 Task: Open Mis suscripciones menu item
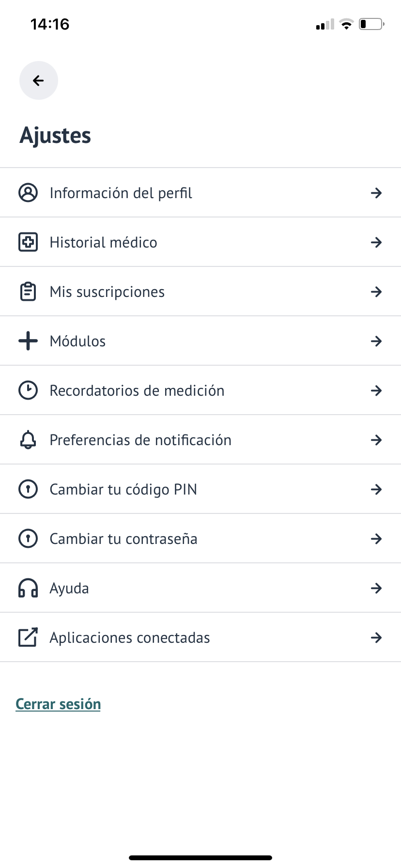(x=108, y=292)
